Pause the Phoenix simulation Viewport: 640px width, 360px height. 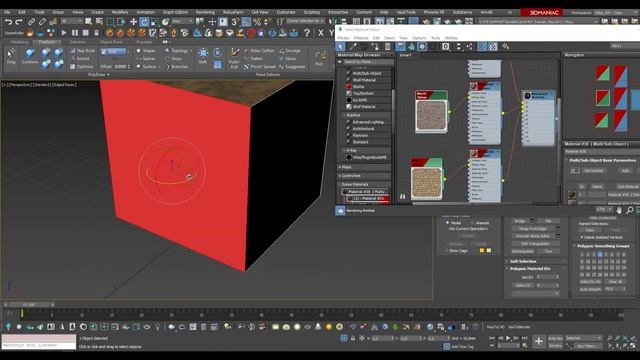pyautogui.click(x=75, y=33)
